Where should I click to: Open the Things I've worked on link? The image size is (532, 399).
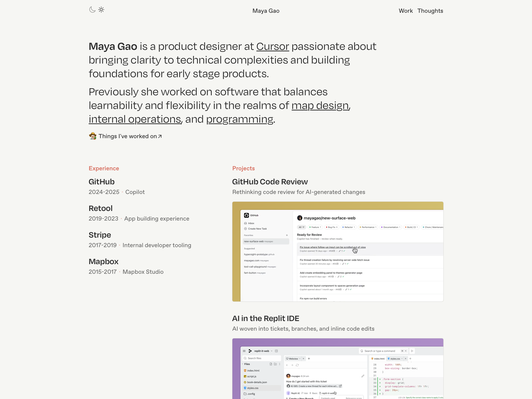[x=125, y=136]
